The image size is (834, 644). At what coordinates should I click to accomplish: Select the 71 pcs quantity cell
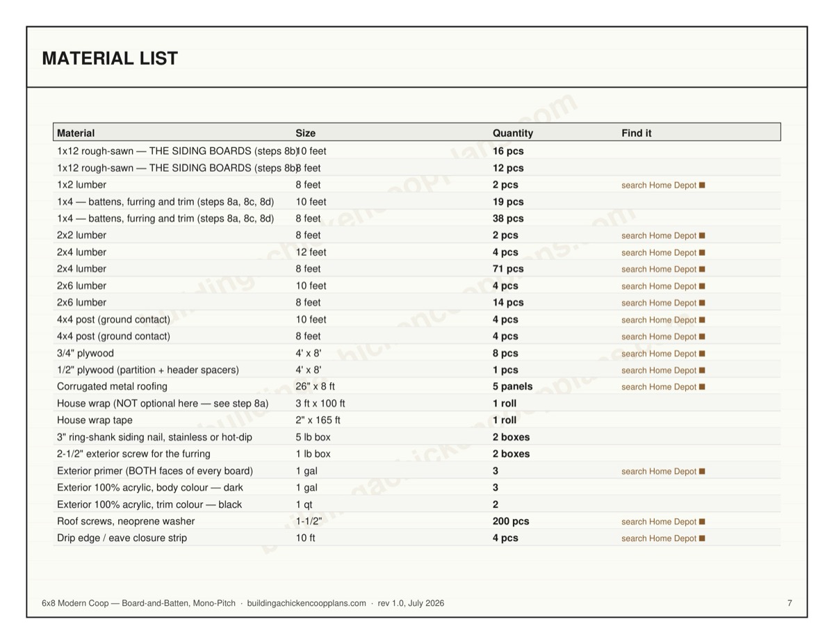[x=508, y=269]
